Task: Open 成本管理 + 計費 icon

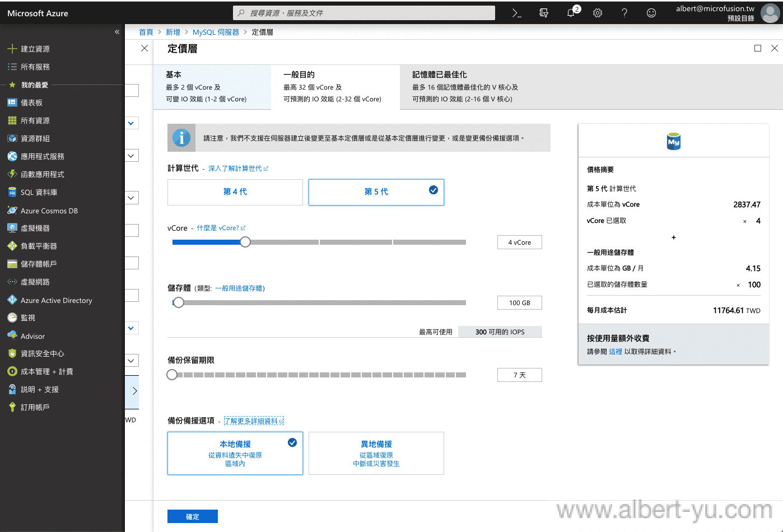Action: tap(12, 371)
